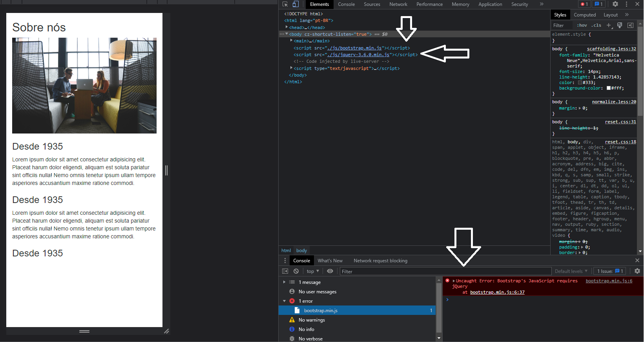Open the Default levels dropdown
This screenshot has height=342, width=644.
pos(571,271)
